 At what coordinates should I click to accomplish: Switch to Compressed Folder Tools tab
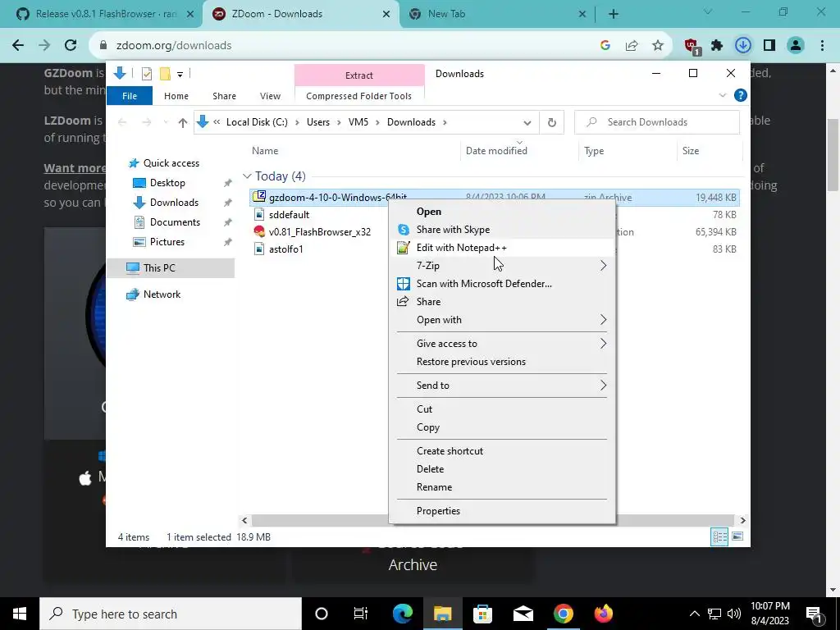tap(359, 96)
